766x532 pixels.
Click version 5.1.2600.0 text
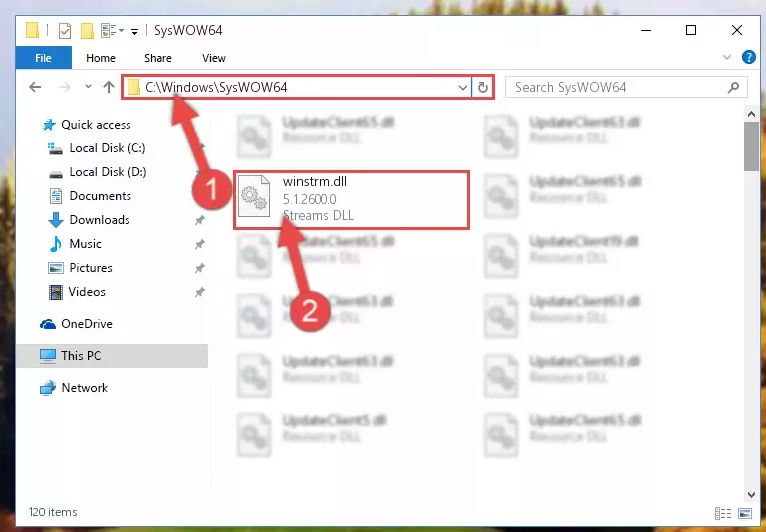click(309, 199)
